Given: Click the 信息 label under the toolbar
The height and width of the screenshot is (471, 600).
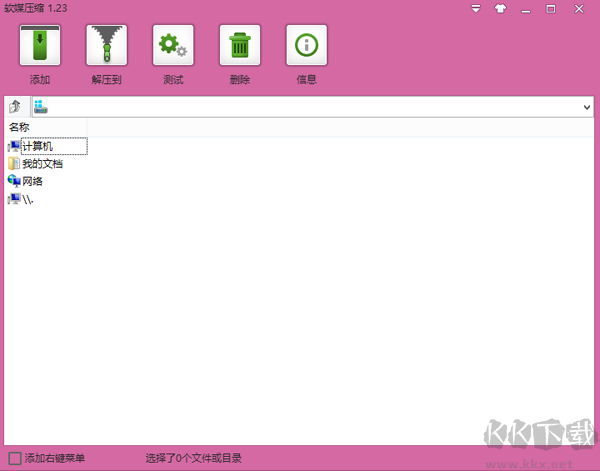Looking at the screenshot, I should tap(307, 80).
